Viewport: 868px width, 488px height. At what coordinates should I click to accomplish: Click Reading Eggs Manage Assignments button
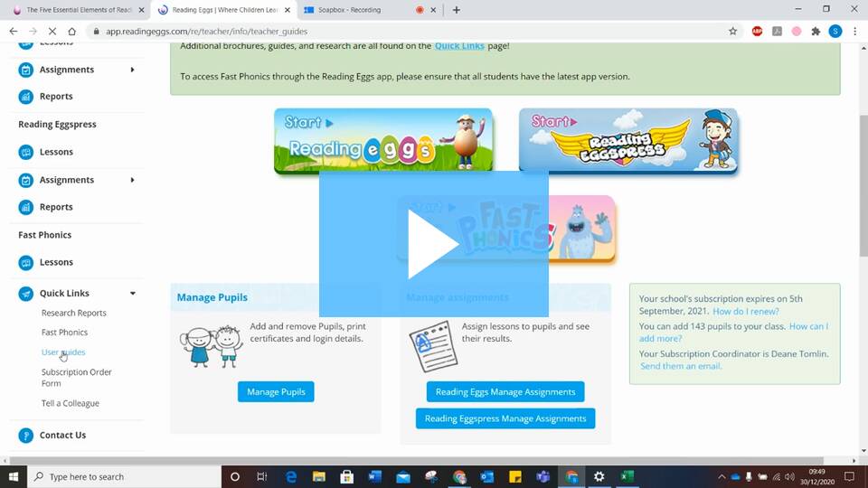point(505,391)
